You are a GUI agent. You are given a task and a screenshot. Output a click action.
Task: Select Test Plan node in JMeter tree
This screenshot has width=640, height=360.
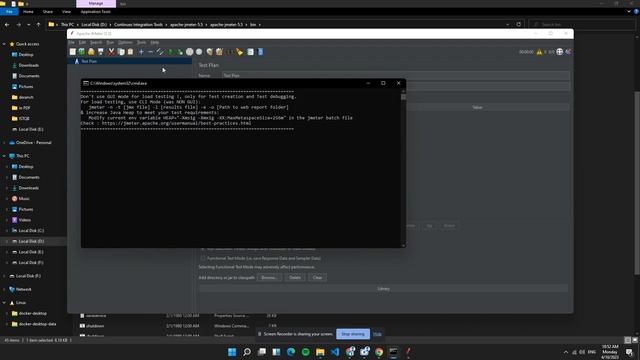pyautogui.click(x=89, y=61)
